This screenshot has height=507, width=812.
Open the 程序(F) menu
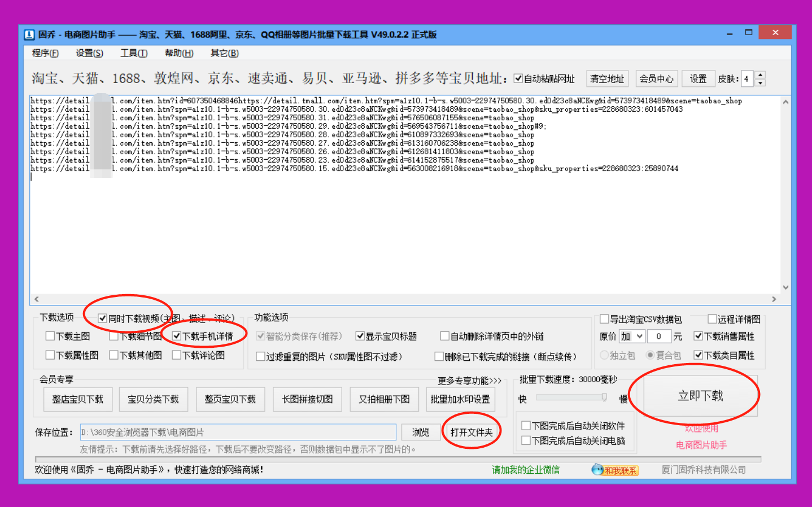(x=45, y=53)
